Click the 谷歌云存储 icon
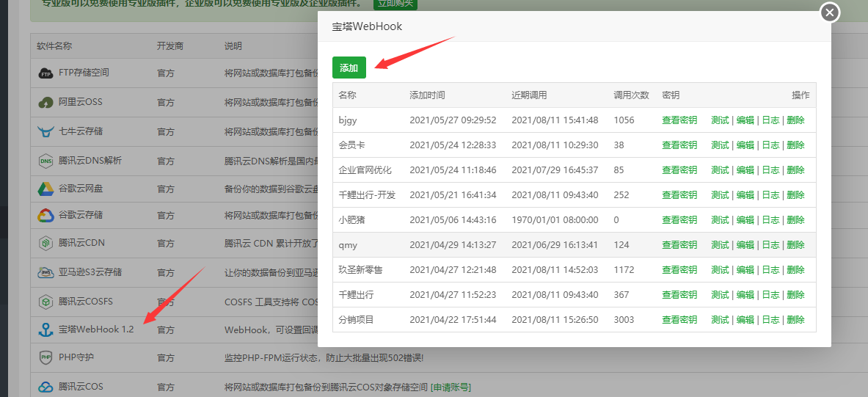This screenshot has height=397, width=868. (x=45, y=215)
